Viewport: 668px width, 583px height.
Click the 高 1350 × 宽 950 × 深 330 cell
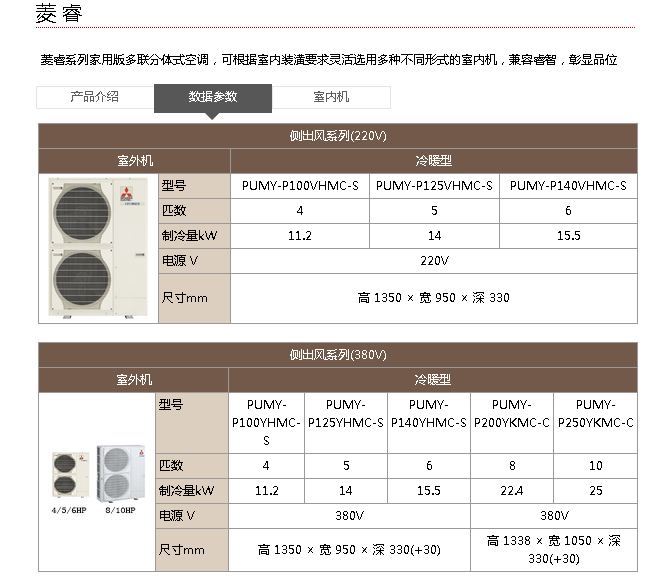[434, 298]
